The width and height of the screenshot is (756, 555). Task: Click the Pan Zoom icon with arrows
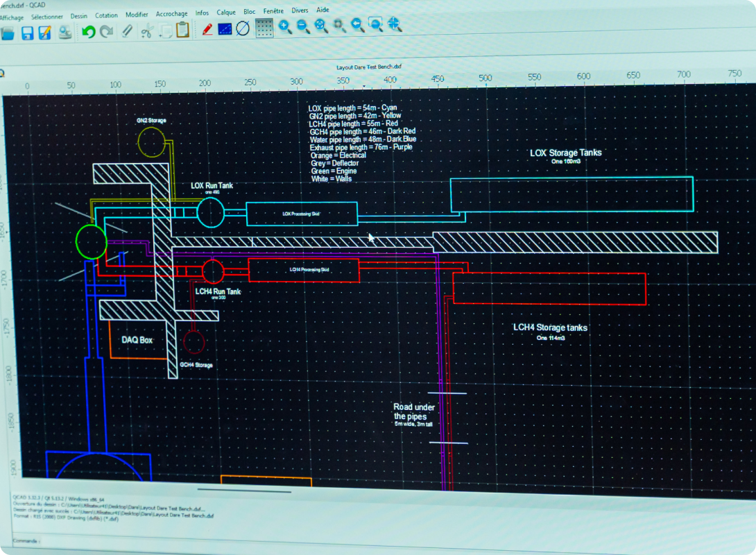coord(395,25)
